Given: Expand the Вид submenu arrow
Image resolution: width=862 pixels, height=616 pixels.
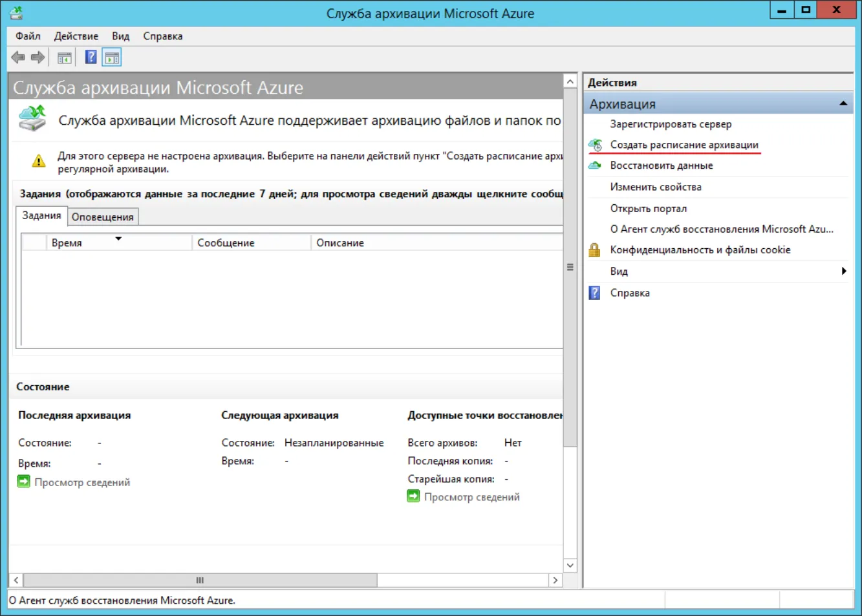Looking at the screenshot, I should tap(844, 271).
